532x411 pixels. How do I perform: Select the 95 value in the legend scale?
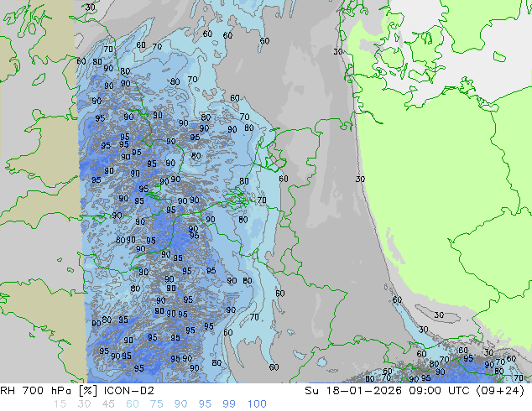[205, 404]
